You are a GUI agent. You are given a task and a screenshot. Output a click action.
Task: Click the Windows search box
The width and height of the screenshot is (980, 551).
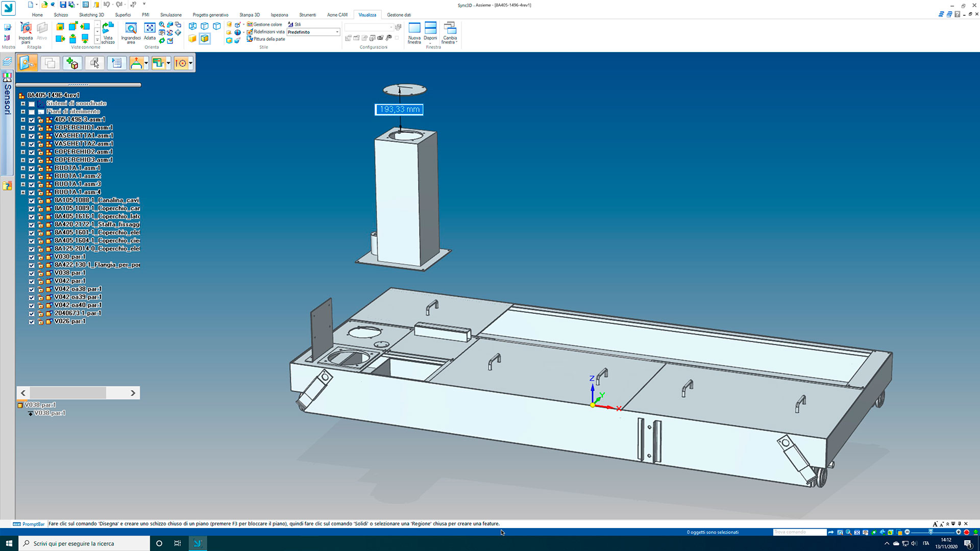coord(85,543)
